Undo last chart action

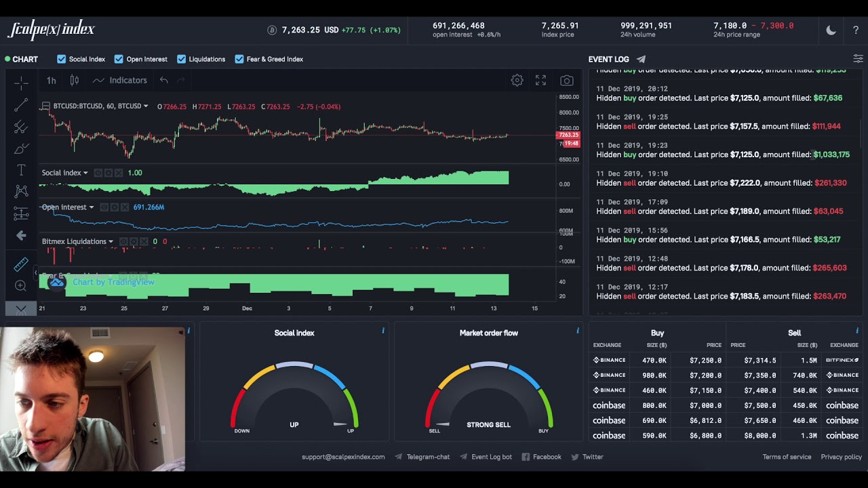coord(163,80)
